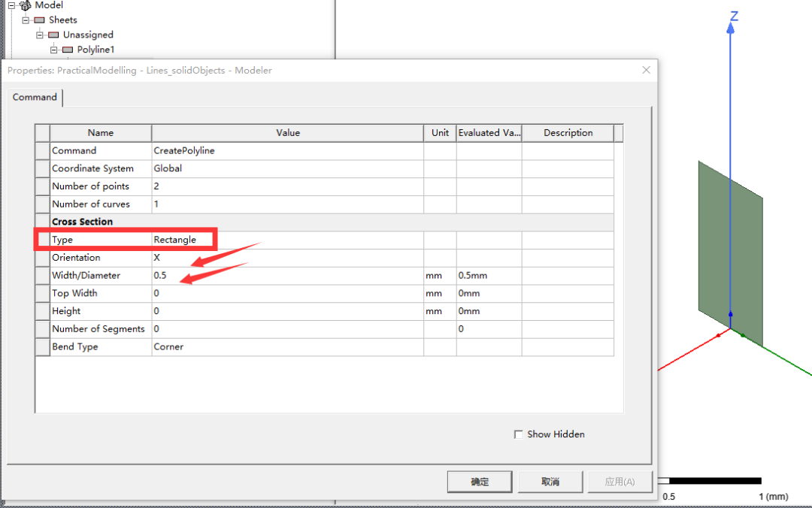This screenshot has width=812, height=508.
Task: Confirm with the 确定 button
Action: click(x=480, y=482)
